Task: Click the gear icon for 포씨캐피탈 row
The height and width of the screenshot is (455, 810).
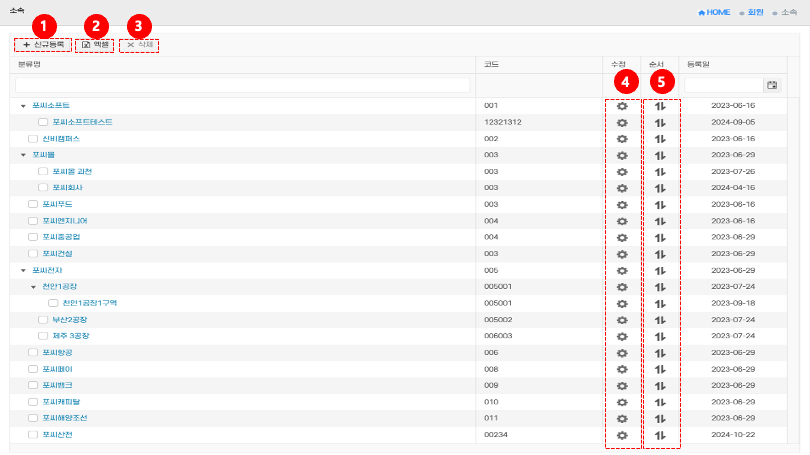Action: (x=622, y=402)
